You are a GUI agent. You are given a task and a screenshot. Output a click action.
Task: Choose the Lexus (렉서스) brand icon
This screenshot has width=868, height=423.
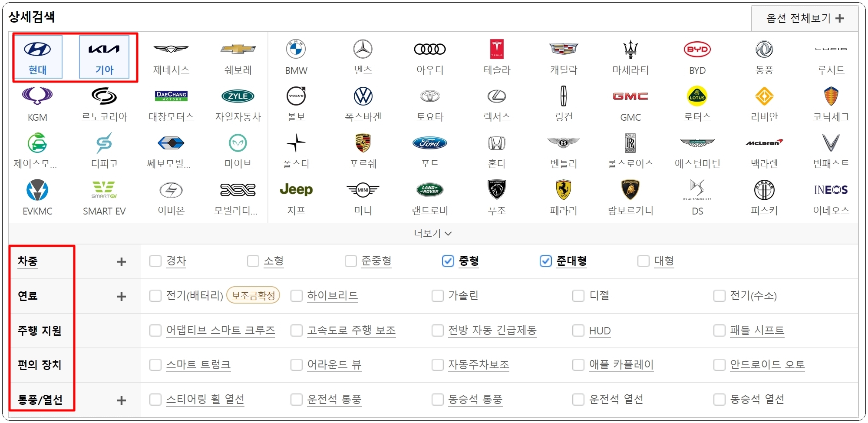point(497,96)
